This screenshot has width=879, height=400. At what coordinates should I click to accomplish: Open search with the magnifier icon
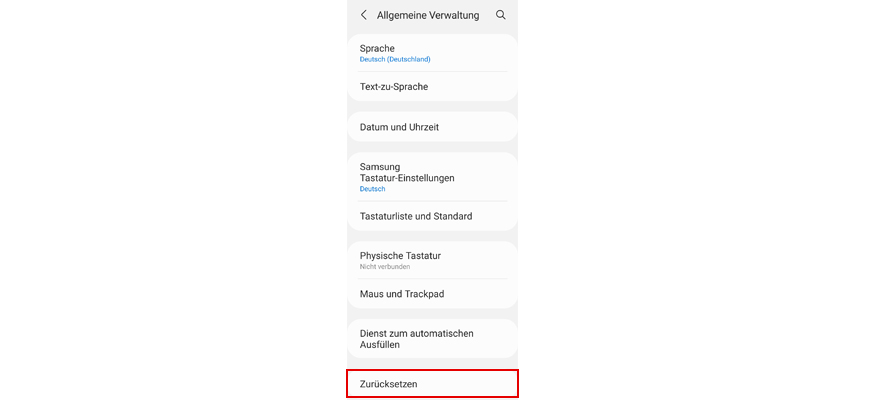(501, 15)
